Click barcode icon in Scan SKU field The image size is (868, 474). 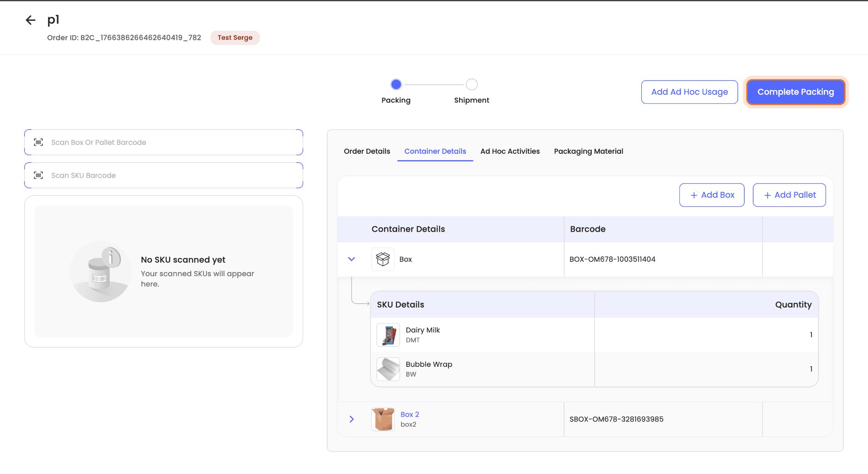point(39,175)
